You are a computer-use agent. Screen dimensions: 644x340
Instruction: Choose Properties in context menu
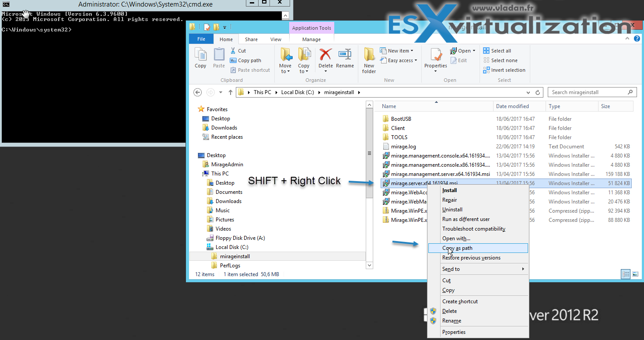point(478,332)
